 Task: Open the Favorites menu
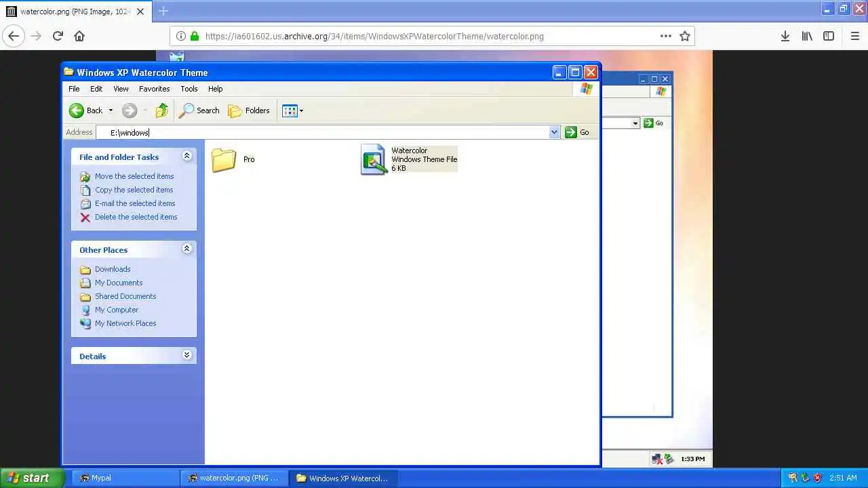pyautogui.click(x=155, y=89)
